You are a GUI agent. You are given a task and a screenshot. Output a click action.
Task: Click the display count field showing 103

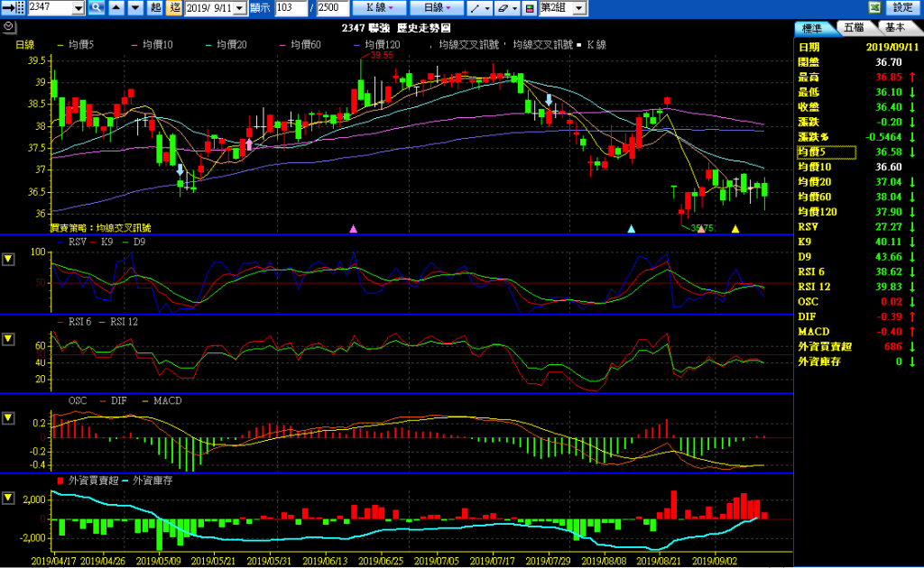pos(289,8)
